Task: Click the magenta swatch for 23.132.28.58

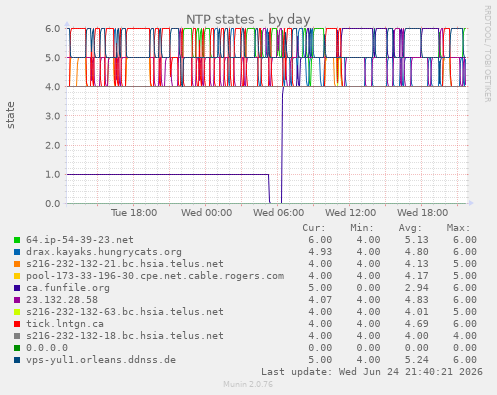Action: click(x=17, y=300)
